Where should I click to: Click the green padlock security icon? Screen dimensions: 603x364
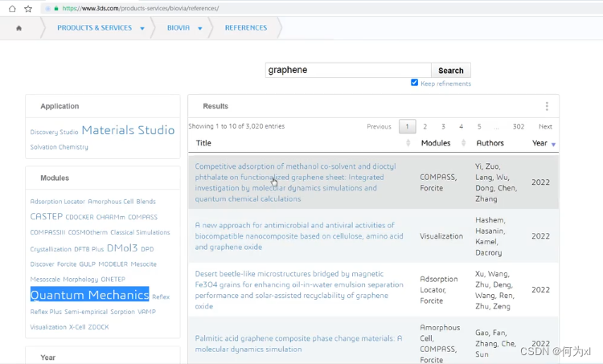pyautogui.click(x=56, y=8)
